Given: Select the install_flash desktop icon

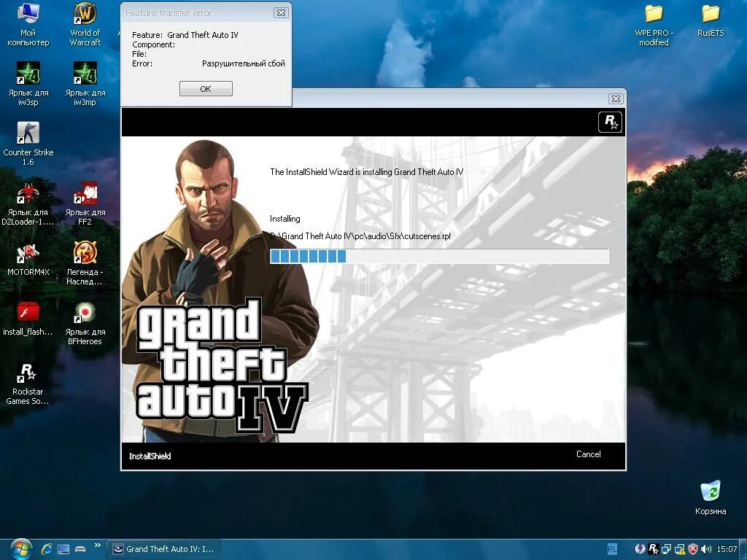Looking at the screenshot, I should 28,319.
